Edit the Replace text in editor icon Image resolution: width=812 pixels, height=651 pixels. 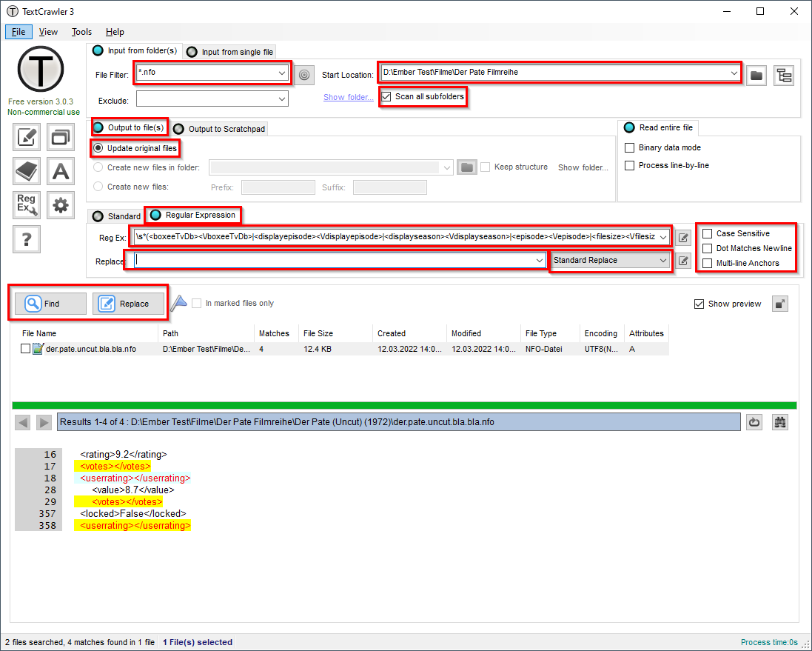[683, 261]
